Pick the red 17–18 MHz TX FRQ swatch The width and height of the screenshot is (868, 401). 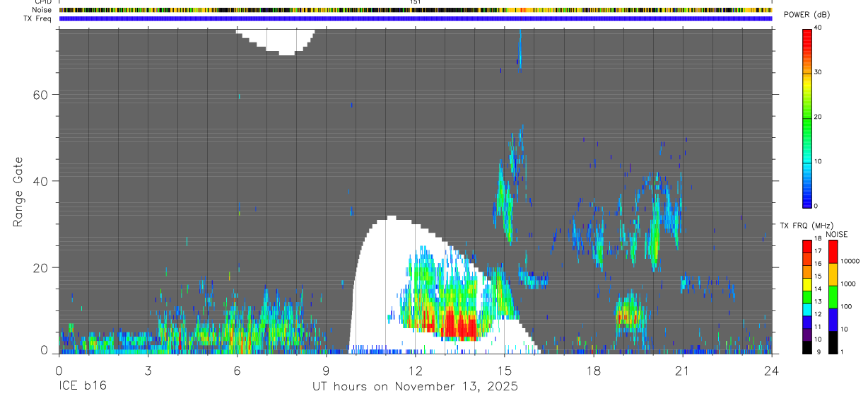coord(807,246)
